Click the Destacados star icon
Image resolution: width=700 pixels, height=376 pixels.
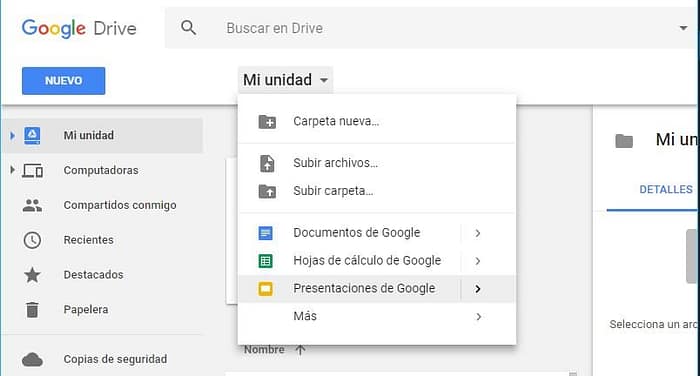coord(32,275)
